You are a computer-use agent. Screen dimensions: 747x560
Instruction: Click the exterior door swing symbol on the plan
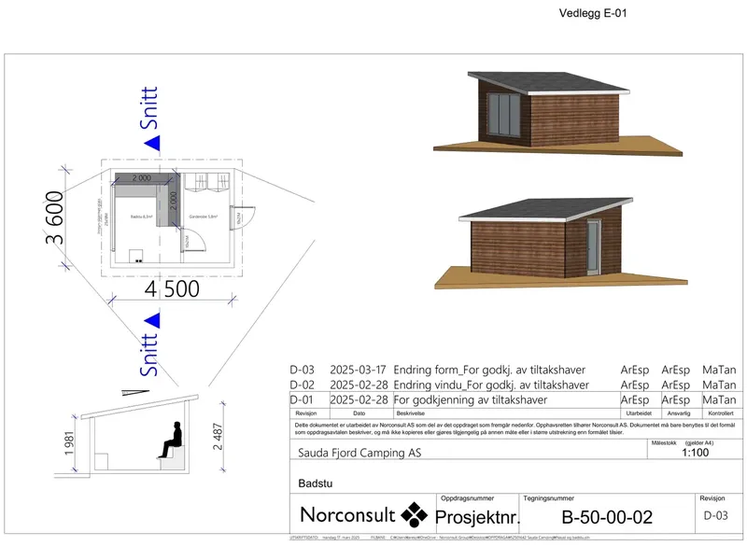click(x=242, y=217)
